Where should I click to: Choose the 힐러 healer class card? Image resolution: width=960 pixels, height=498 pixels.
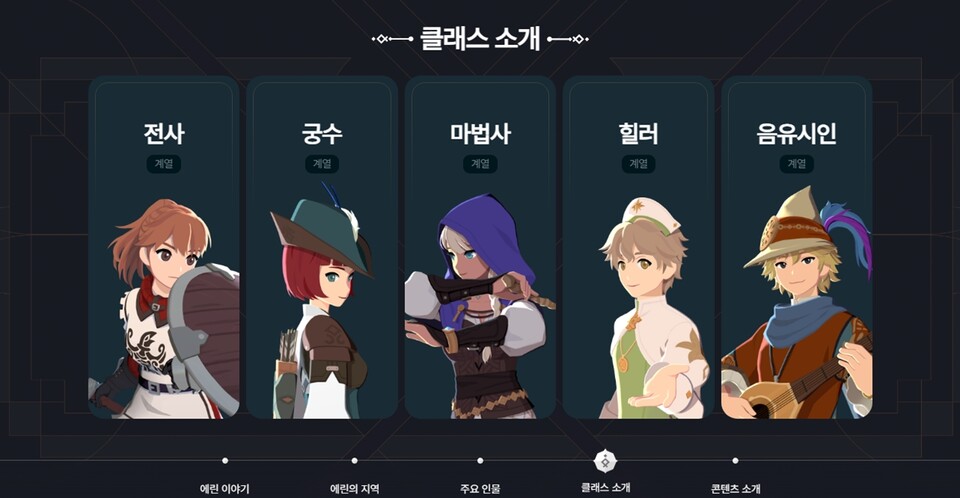click(639, 247)
